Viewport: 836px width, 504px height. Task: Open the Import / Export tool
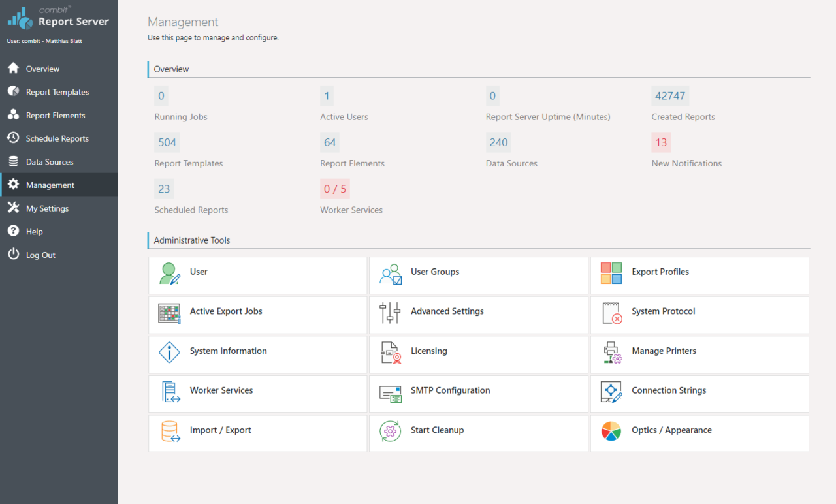click(x=257, y=433)
